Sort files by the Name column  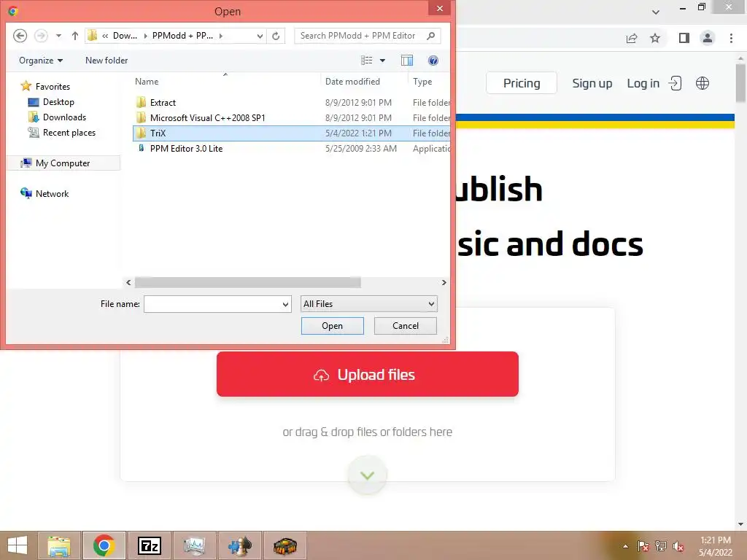point(146,82)
